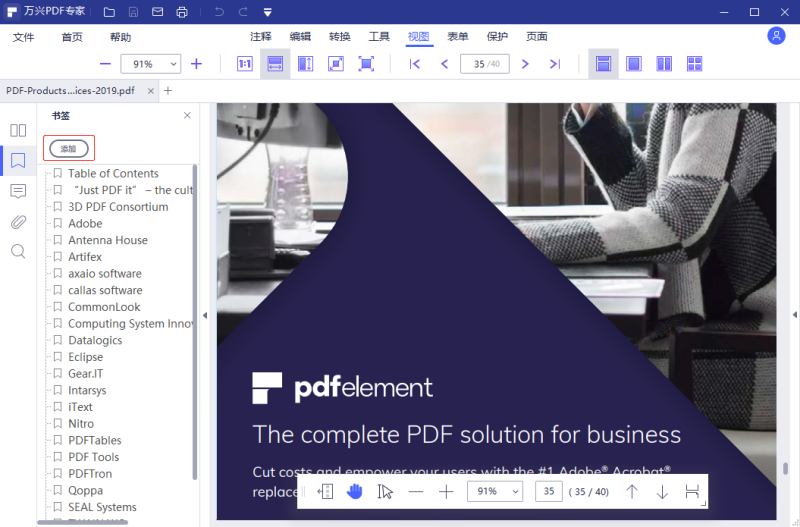Click the redo arrow
This screenshot has width=800, height=527.
click(x=243, y=12)
